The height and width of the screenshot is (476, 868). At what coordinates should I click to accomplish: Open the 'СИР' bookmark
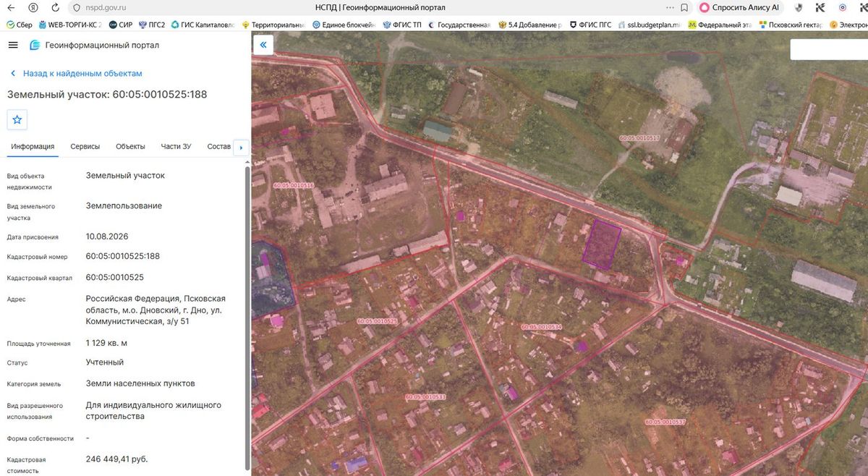120,25
